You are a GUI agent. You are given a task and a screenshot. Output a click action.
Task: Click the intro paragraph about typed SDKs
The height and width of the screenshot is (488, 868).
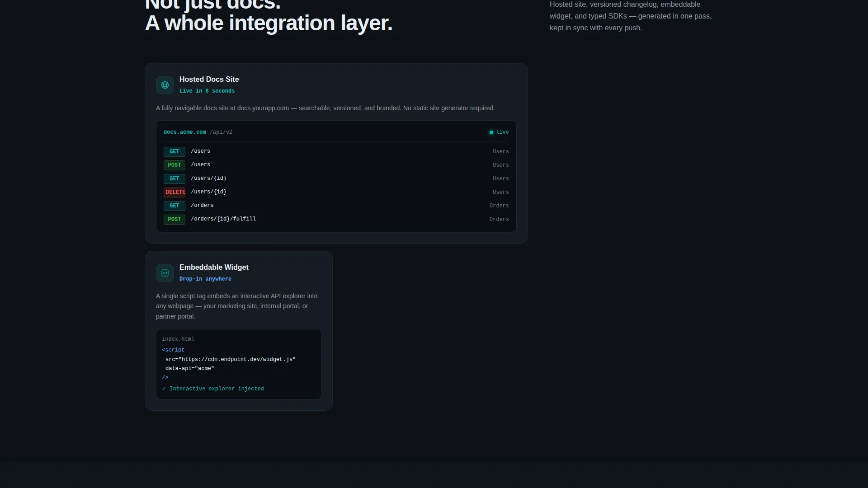(631, 16)
